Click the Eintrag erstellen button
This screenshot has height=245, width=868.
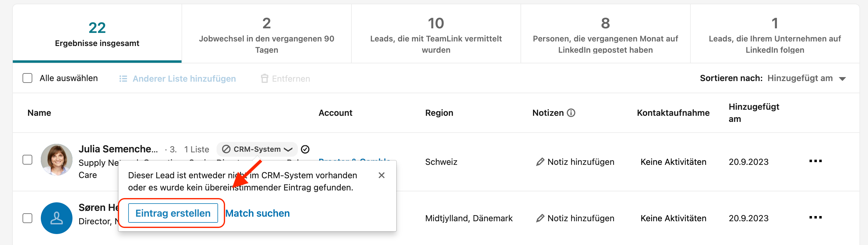173,213
